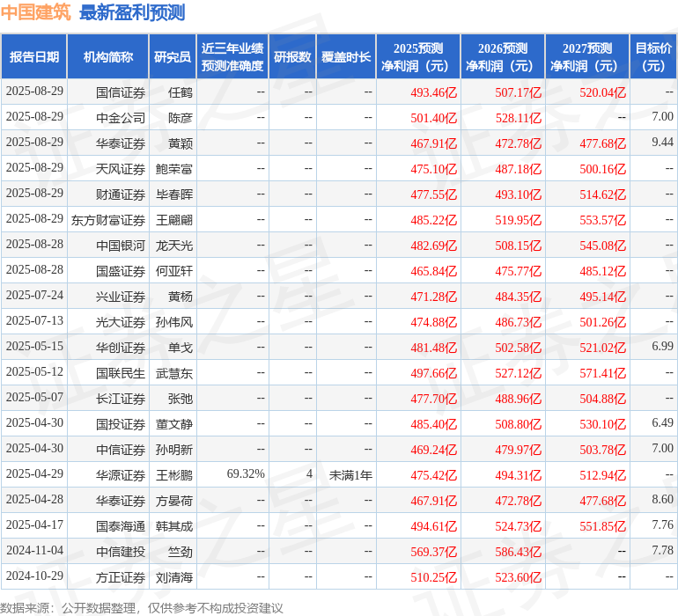
Task: Select the 目标价 column header
Action: coord(653,56)
